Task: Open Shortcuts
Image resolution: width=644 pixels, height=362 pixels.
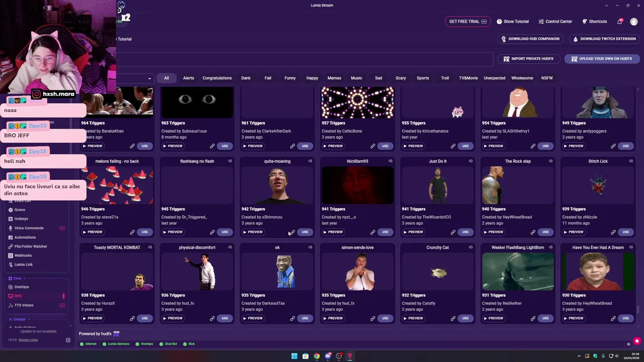Action: pyautogui.click(x=595, y=22)
